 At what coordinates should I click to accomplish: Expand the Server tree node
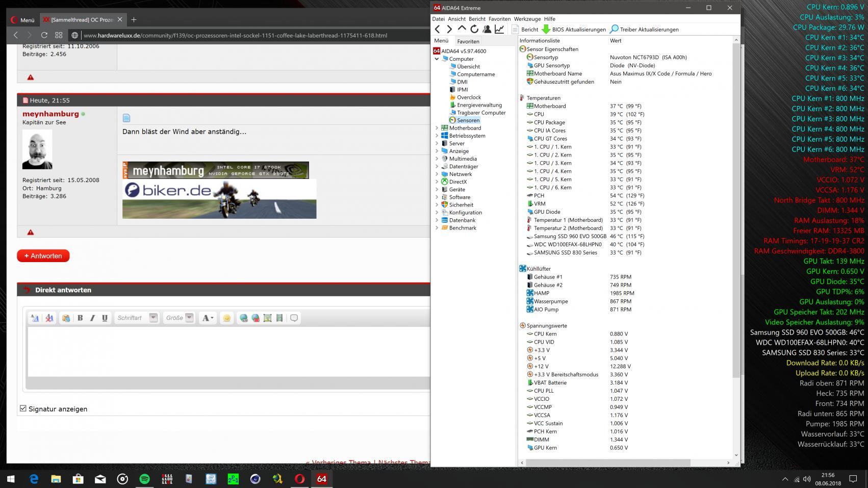coord(437,143)
